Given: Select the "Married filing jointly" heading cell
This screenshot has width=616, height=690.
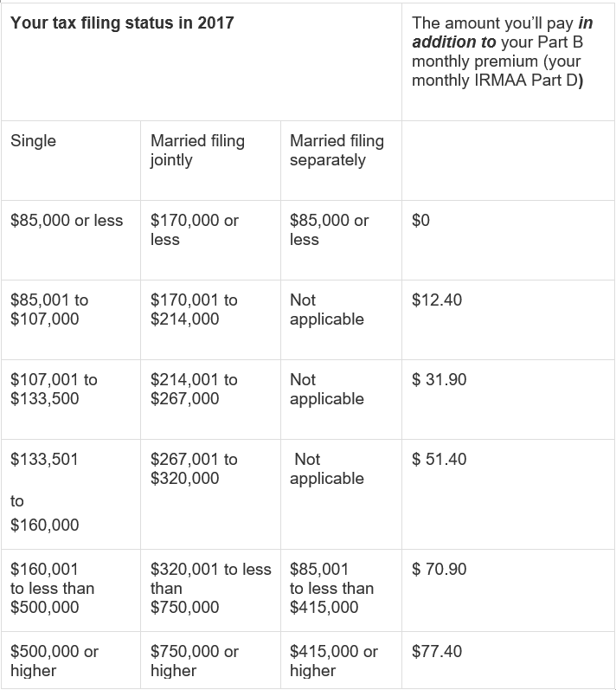Looking at the screenshot, I should point(197,150).
